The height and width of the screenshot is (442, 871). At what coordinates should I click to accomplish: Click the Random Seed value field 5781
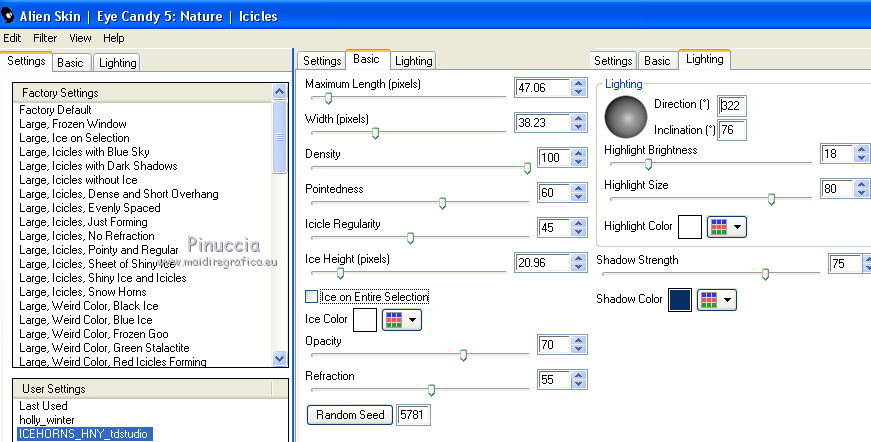point(413,415)
